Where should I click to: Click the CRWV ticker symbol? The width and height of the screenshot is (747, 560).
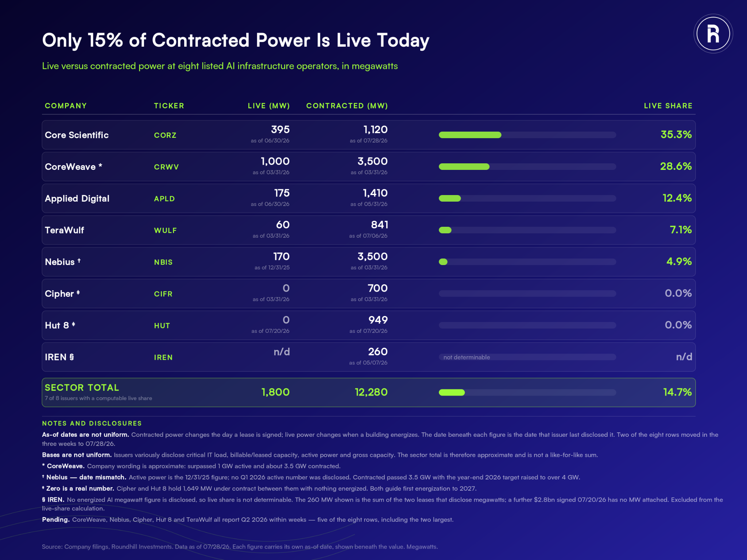166,167
